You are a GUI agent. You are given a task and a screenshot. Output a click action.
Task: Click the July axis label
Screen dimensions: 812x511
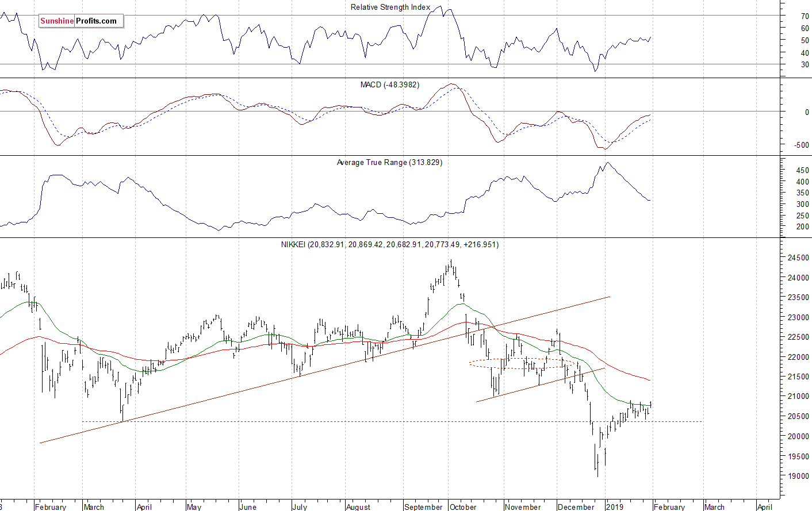pos(300,507)
